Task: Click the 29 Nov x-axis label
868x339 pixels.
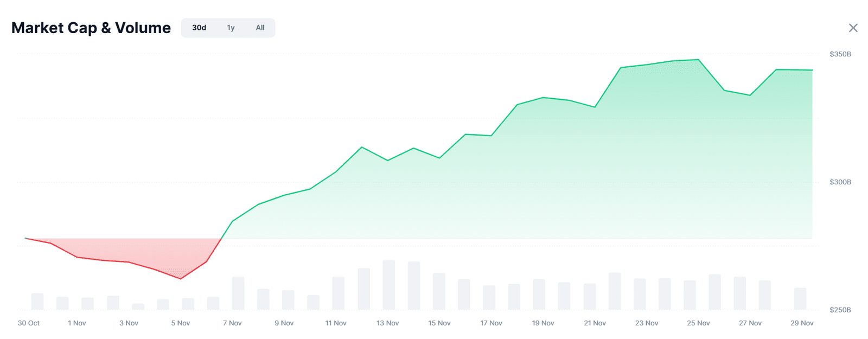Action: [802, 323]
